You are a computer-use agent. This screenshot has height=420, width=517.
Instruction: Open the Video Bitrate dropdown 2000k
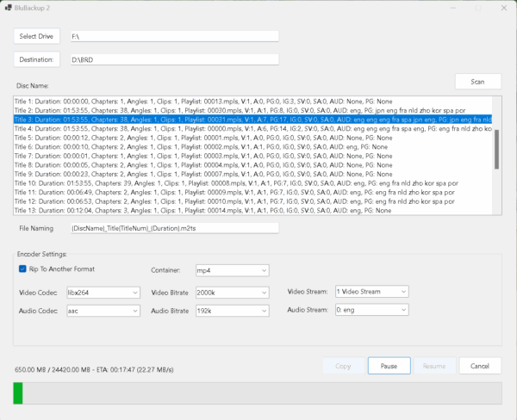coord(233,293)
